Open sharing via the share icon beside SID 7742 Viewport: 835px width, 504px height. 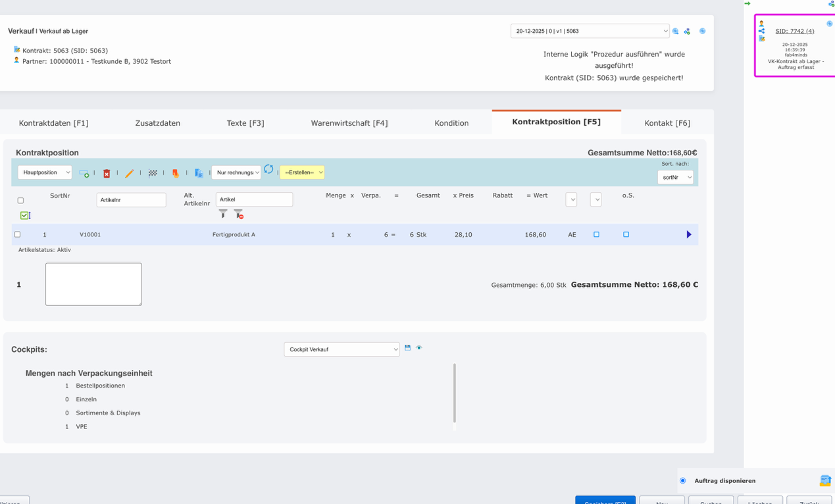click(761, 30)
